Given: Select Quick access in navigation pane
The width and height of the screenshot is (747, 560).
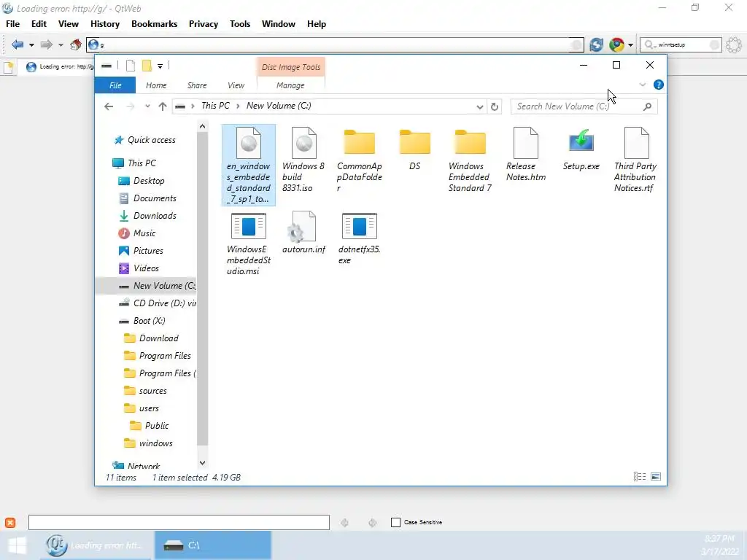Looking at the screenshot, I should (x=145, y=140).
